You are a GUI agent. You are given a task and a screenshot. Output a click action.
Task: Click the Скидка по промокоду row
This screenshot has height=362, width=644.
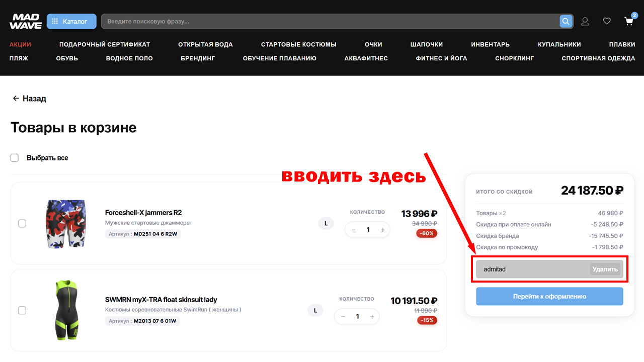[549, 247]
